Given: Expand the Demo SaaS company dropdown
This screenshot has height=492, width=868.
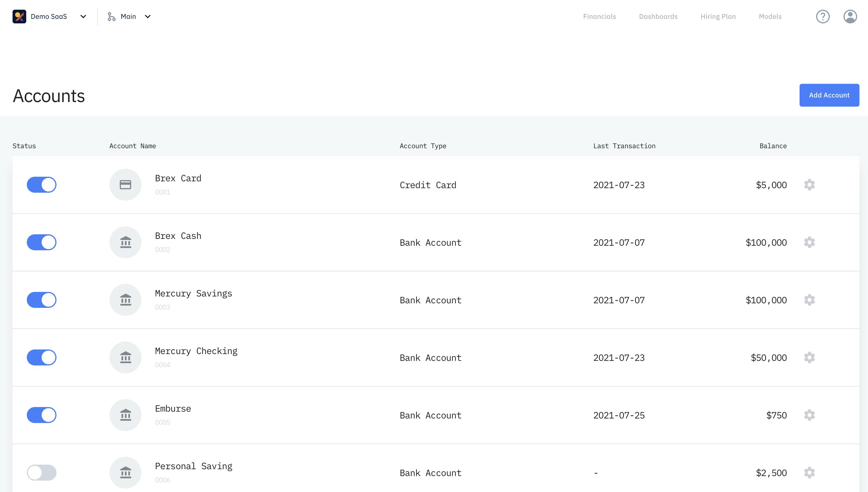Looking at the screenshot, I should point(83,17).
